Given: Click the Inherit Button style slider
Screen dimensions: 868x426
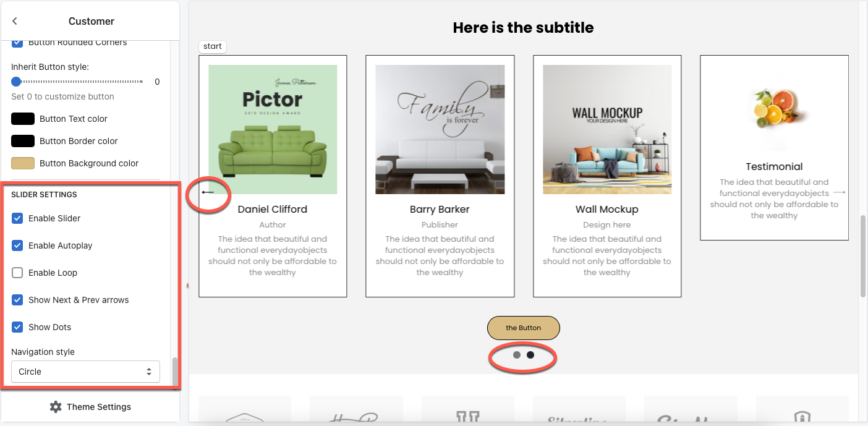Looking at the screenshot, I should pyautogui.click(x=77, y=82).
